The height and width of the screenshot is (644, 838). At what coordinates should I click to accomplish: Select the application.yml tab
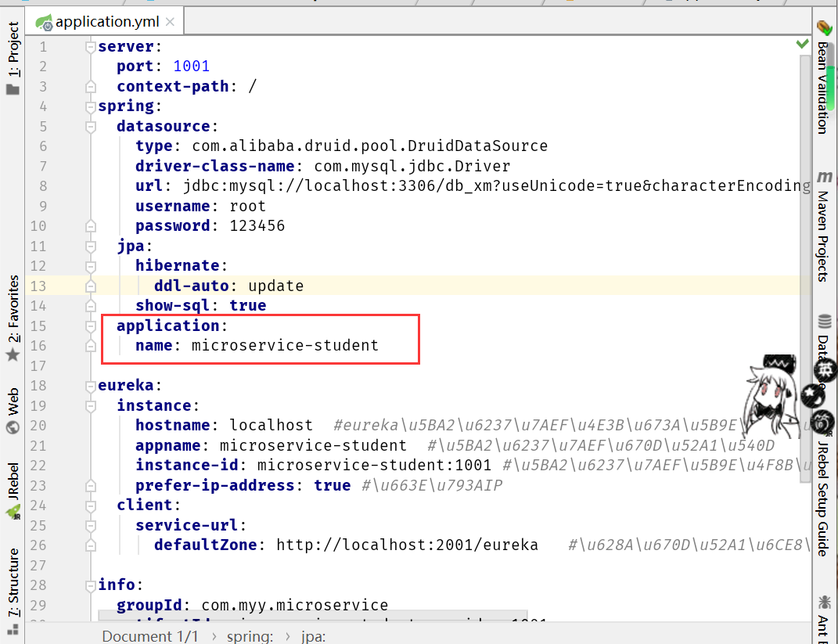pyautogui.click(x=105, y=21)
